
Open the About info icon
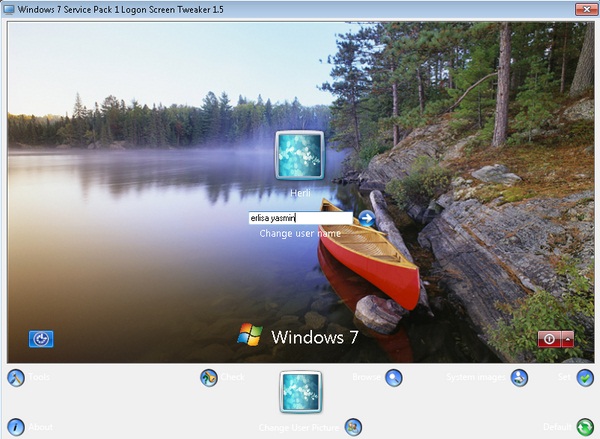click(x=16, y=427)
